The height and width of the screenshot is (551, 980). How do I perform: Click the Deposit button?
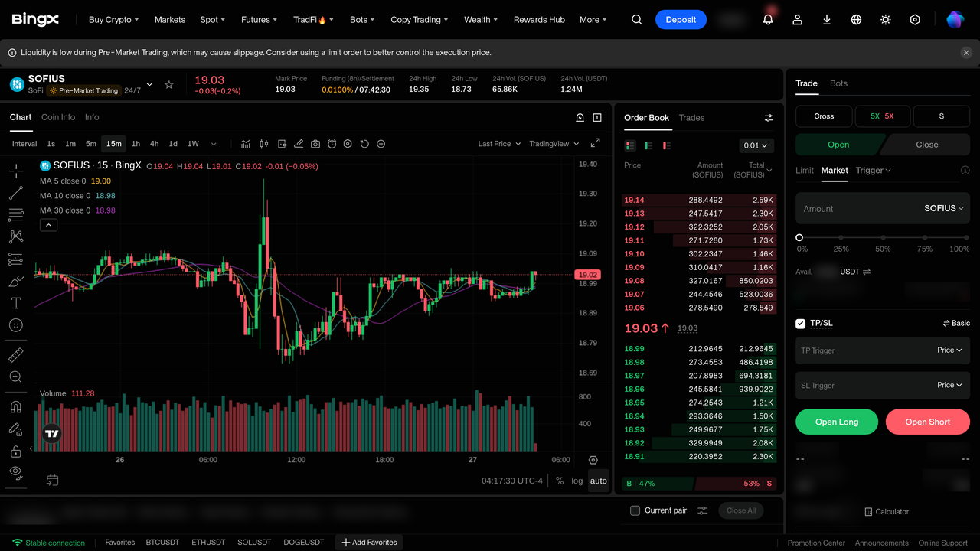coord(681,20)
